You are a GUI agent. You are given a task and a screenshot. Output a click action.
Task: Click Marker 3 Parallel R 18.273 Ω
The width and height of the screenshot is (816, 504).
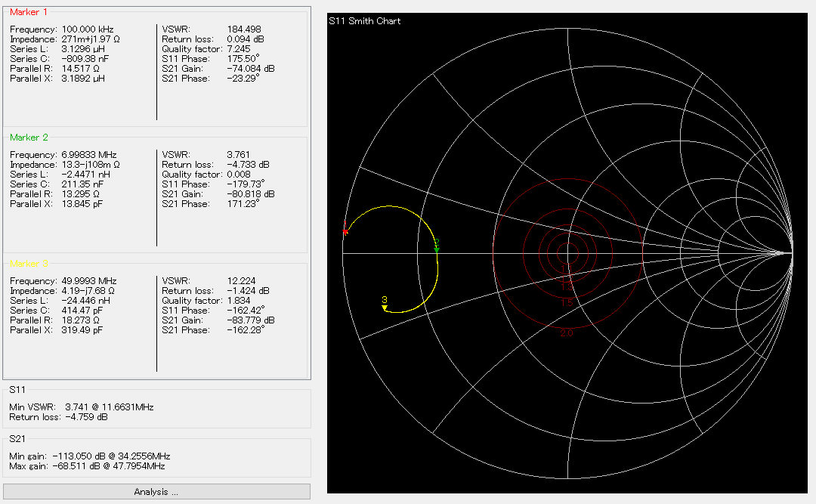(81, 320)
